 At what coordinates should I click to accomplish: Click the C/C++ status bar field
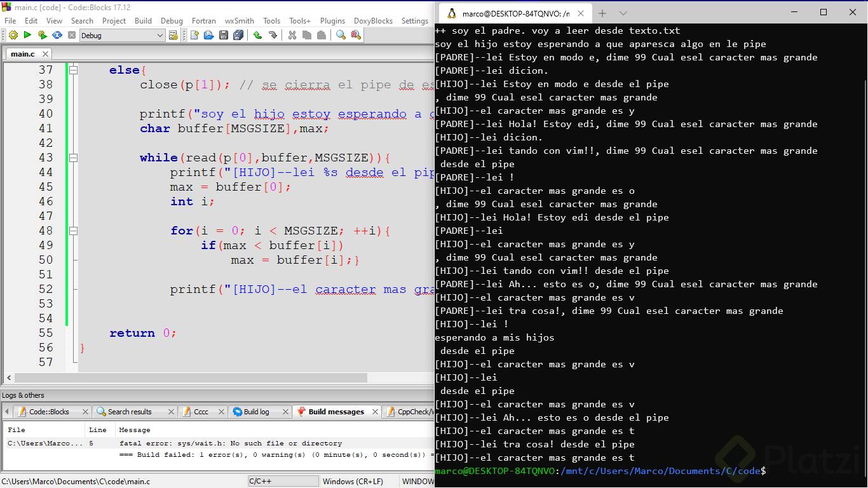pos(283,482)
